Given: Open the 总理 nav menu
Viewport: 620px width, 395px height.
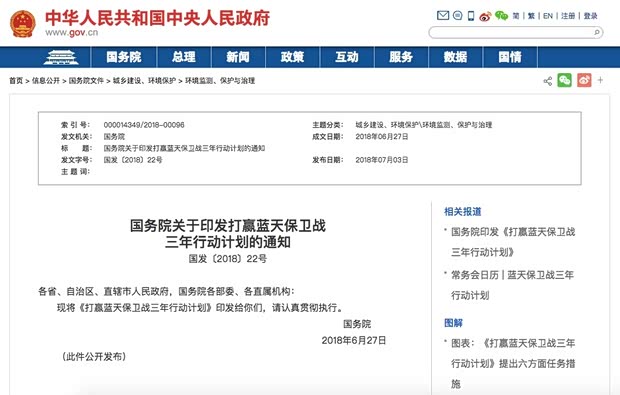Looking at the screenshot, I should [x=184, y=57].
